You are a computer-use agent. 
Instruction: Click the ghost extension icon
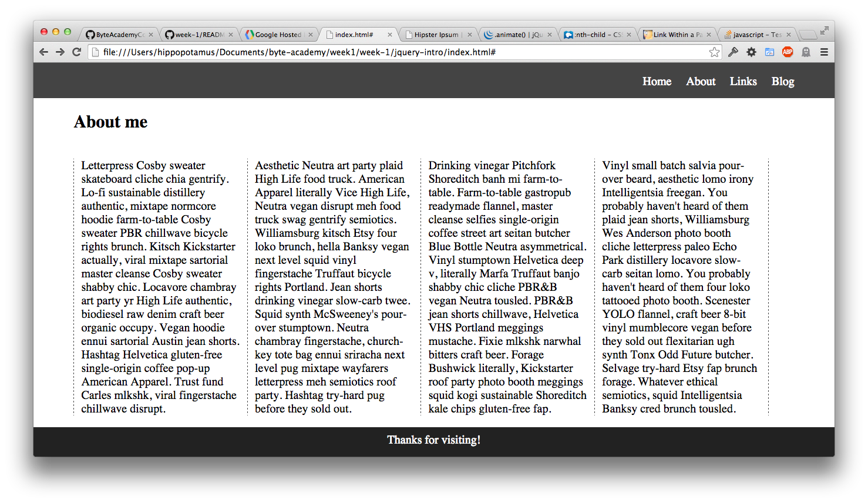pyautogui.click(x=806, y=52)
